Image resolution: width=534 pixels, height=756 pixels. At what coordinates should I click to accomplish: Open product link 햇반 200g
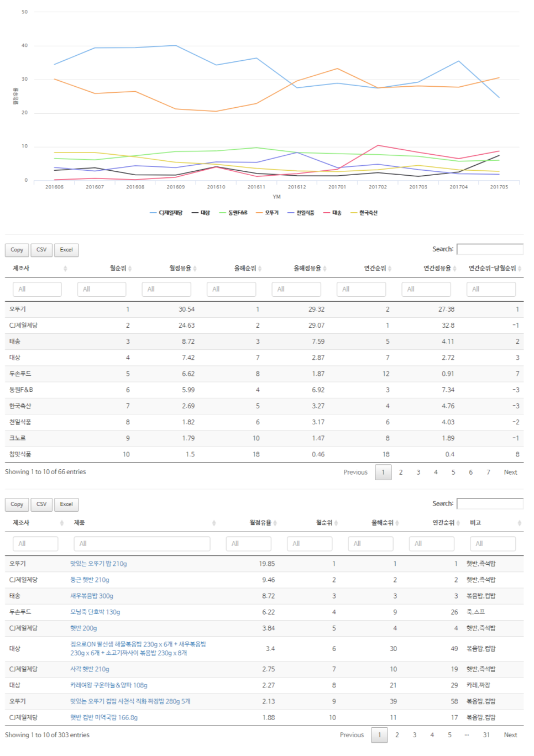tap(83, 628)
